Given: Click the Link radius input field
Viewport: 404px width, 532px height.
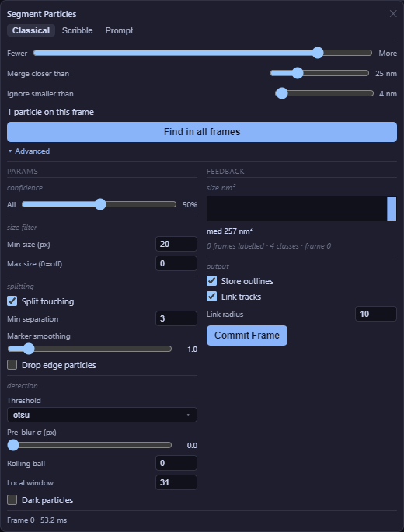Looking at the screenshot, I should point(376,314).
